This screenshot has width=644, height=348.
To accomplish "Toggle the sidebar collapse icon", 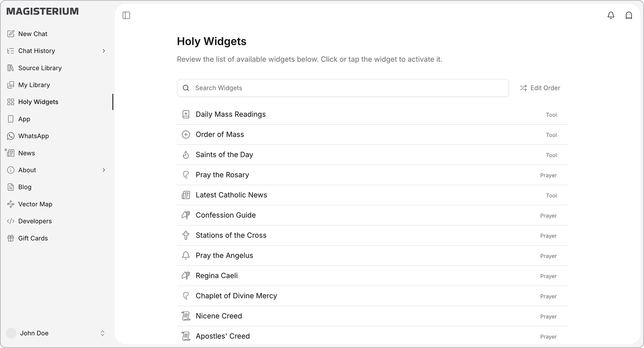I will 126,15.
